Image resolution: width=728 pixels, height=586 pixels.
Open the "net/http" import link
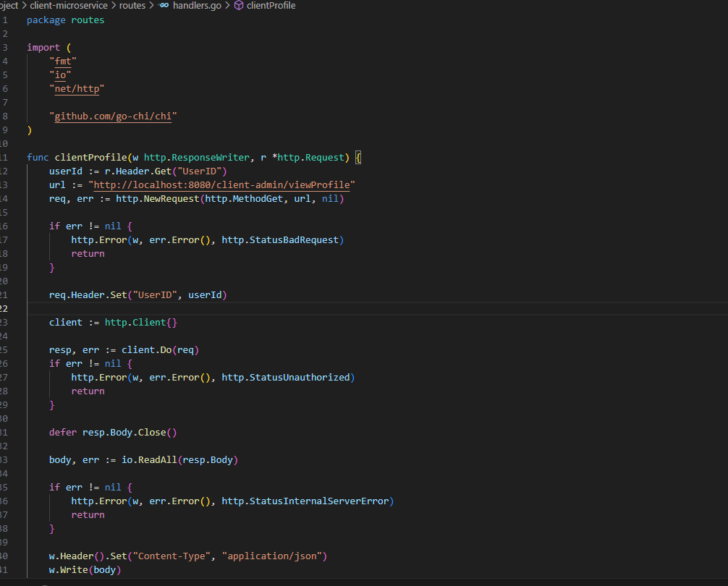[77, 88]
